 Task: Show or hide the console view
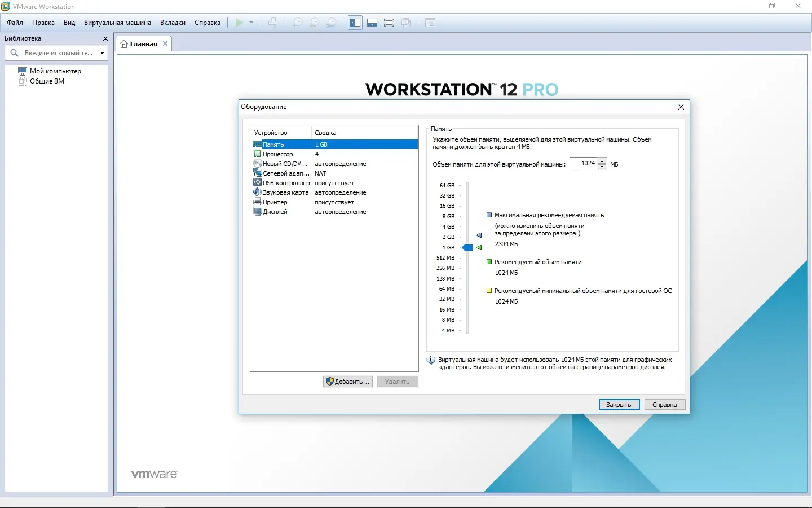point(372,23)
